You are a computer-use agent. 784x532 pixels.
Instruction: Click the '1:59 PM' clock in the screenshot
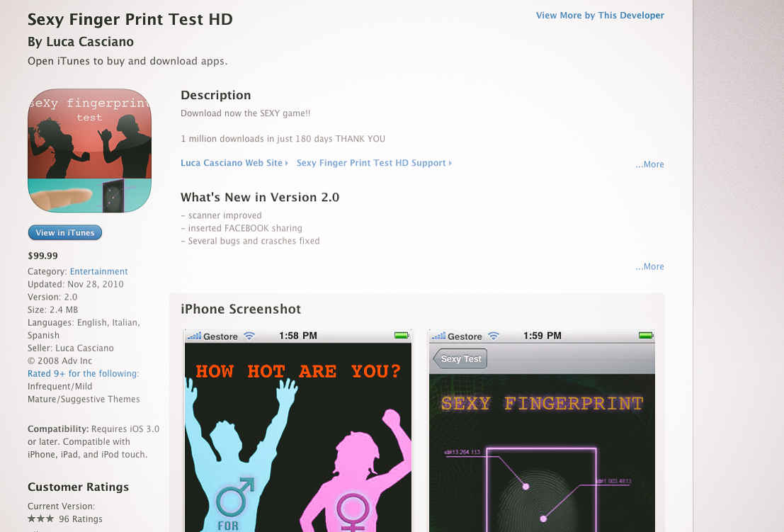542,336
